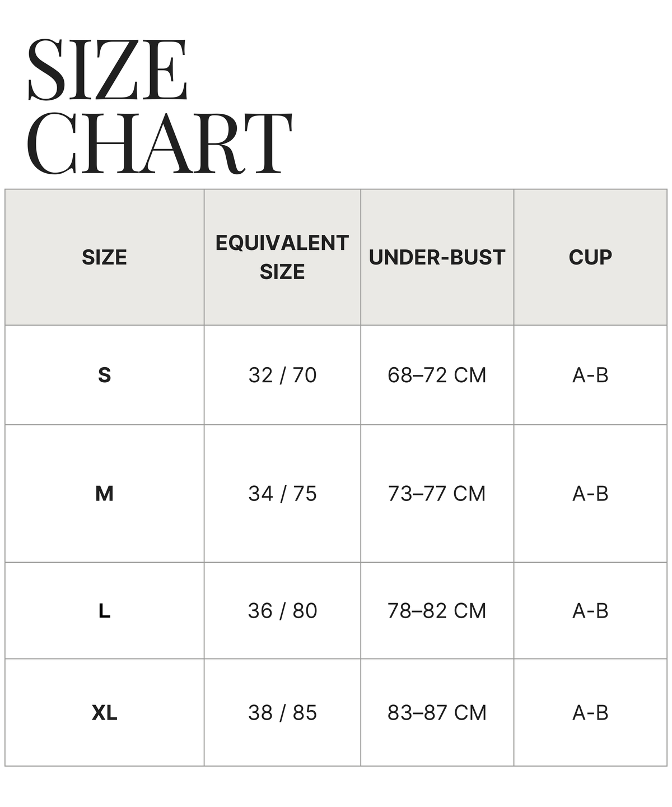Click the A-B cup cell in L row
The width and height of the screenshot is (672, 807).
point(590,611)
